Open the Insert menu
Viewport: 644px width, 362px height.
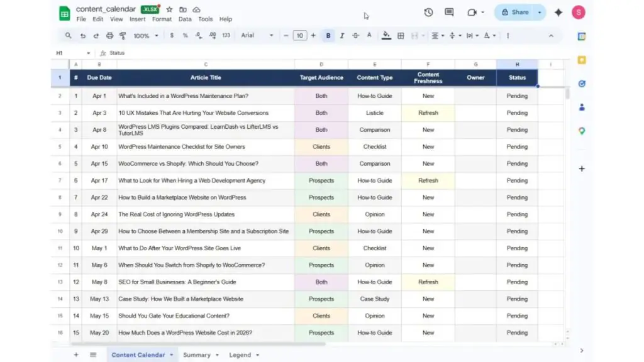pyautogui.click(x=138, y=19)
